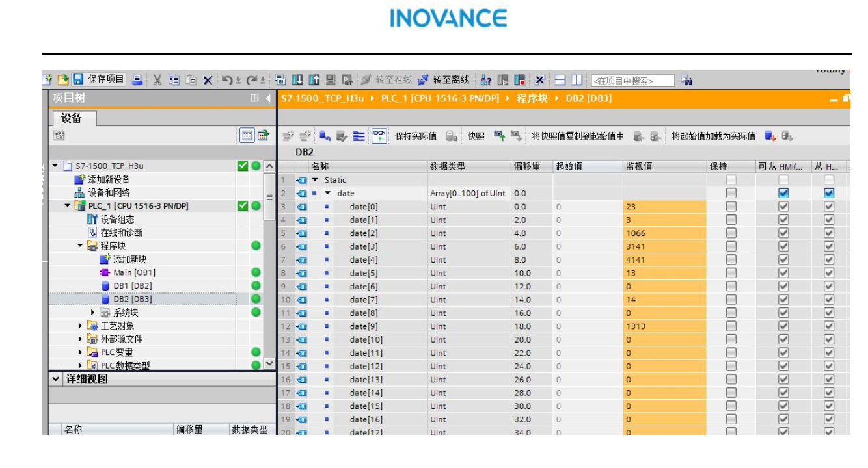Toggle 可从HMI checkbox for date row
868x468 pixels.
click(783, 193)
